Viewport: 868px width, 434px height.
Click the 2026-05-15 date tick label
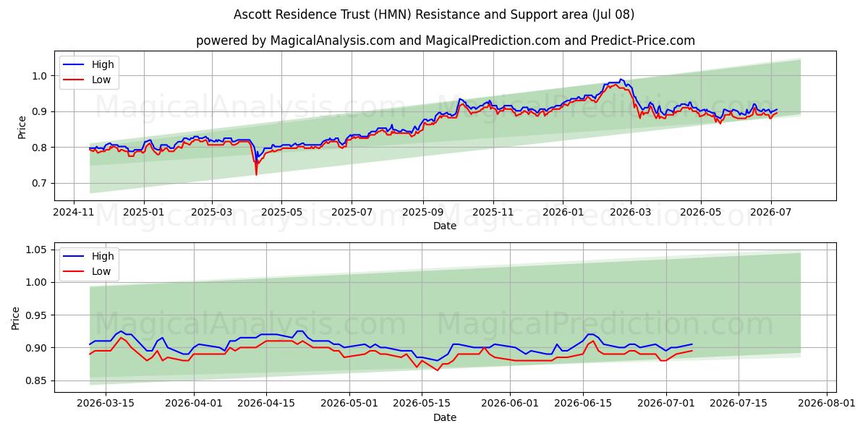coord(422,404)
